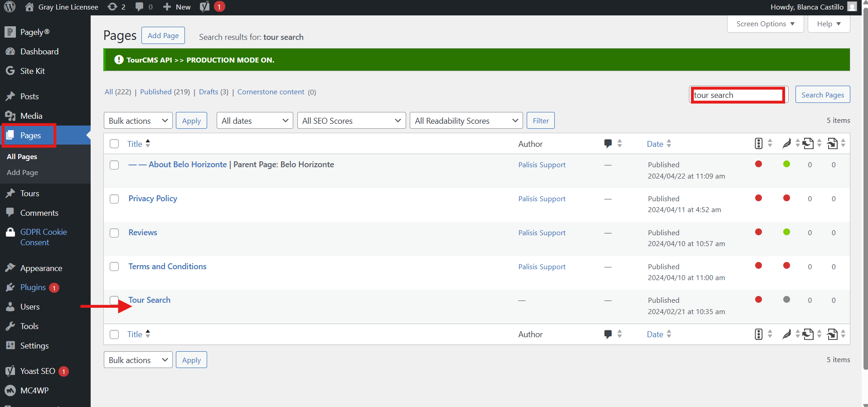This screenshot has height=407, width=868.
Task: Check the Tour Search page checkbox
Action: tap(114, 300)
